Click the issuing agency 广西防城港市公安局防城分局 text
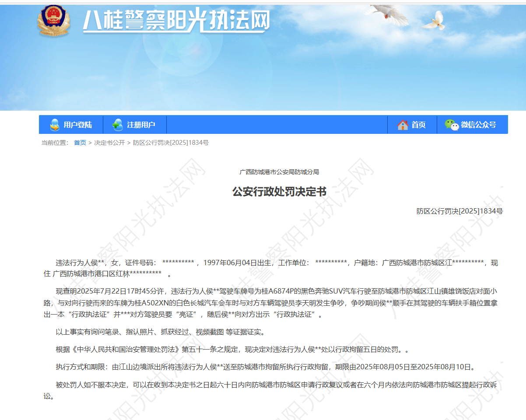Viewport: 526px width, 420px height. pos(279,172)
